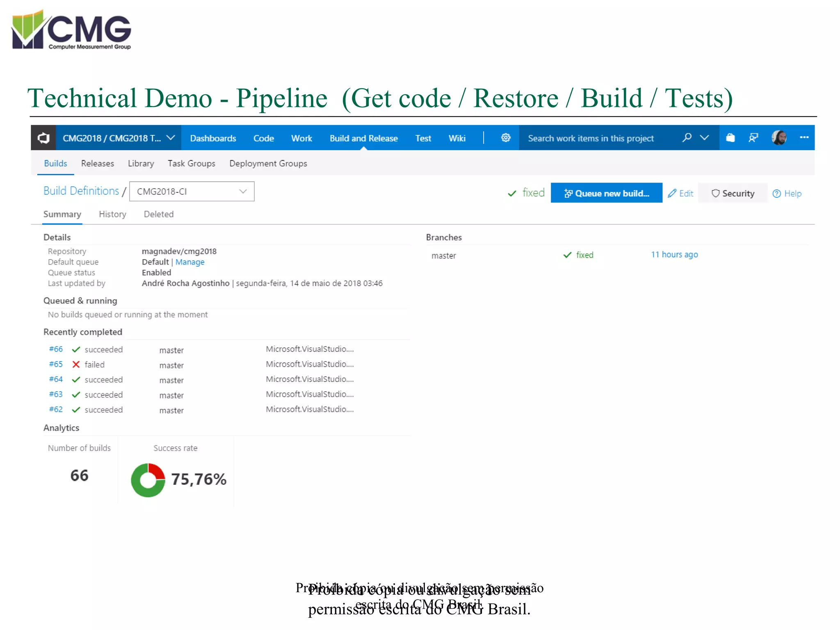Click the 75,76% success rate value
The height and width of the screenshot is (630, 840).
click(199, 479)
